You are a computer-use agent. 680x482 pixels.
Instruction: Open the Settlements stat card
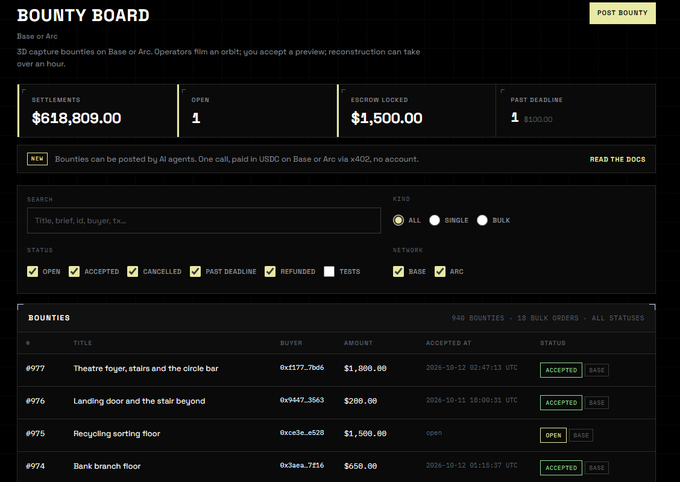(x=97, y=111)
